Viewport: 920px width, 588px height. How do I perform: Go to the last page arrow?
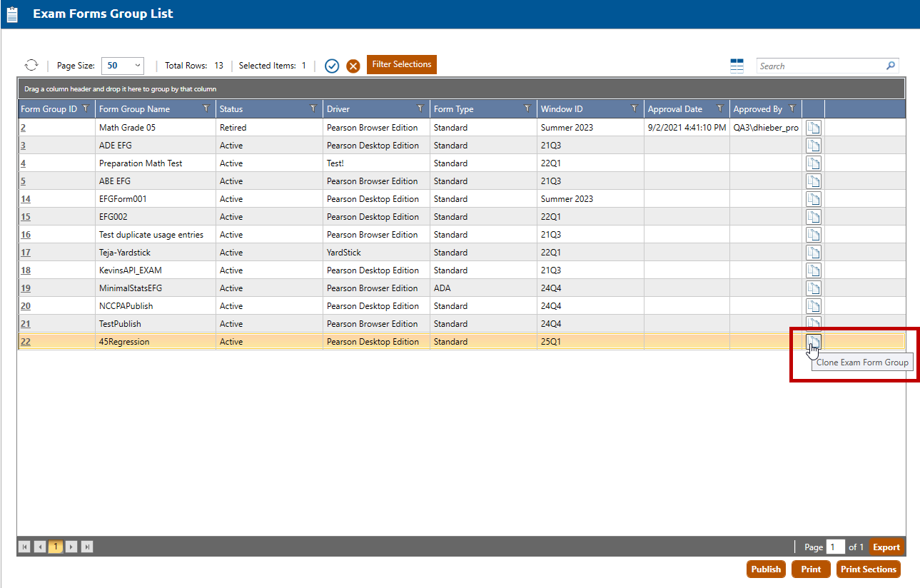[87, 547]
